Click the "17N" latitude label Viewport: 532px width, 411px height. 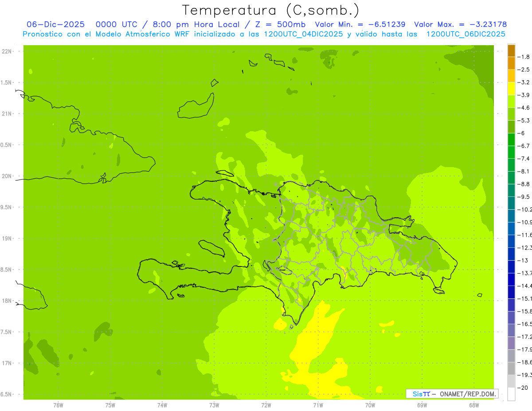tap(7, 363)
